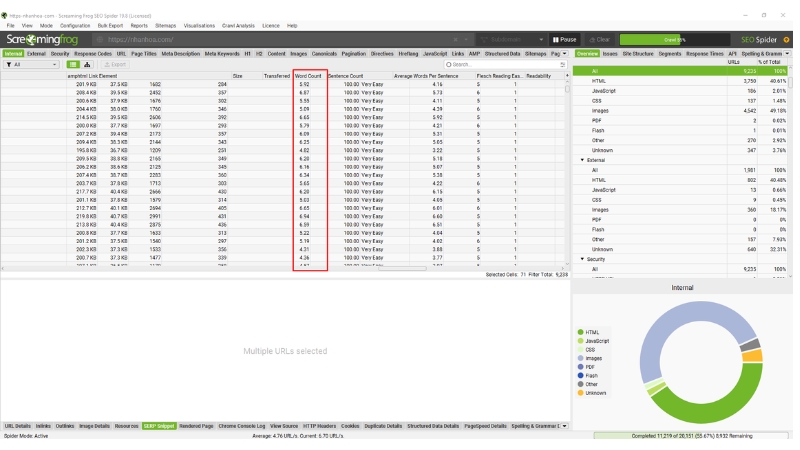The width and height of the screenshot is (800, 450).
Task: Sort by Word Count column header
Action: tap(308, 76)
